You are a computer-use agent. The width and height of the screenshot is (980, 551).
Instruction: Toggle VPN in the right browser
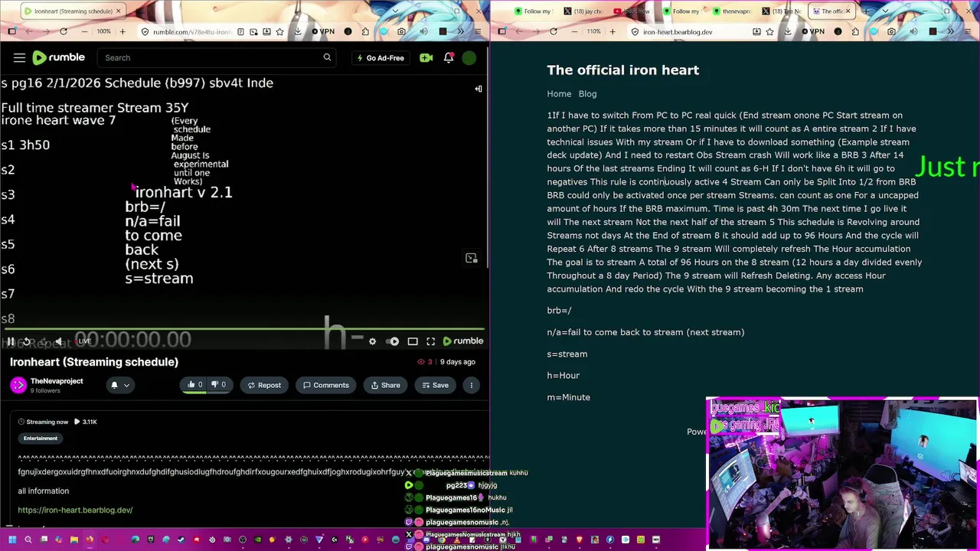pyautogui.click(x=813, y=31)
